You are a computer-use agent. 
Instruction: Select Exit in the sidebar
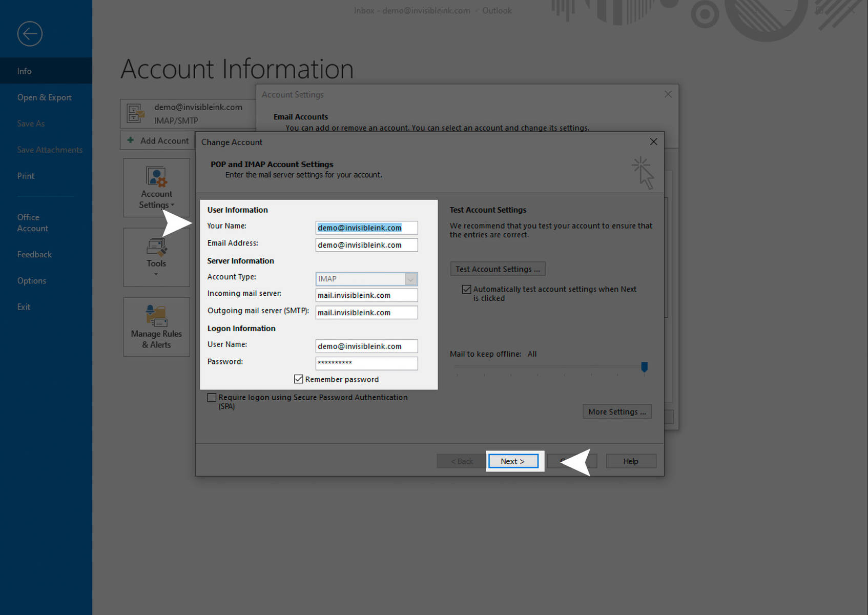click(46, 306)
